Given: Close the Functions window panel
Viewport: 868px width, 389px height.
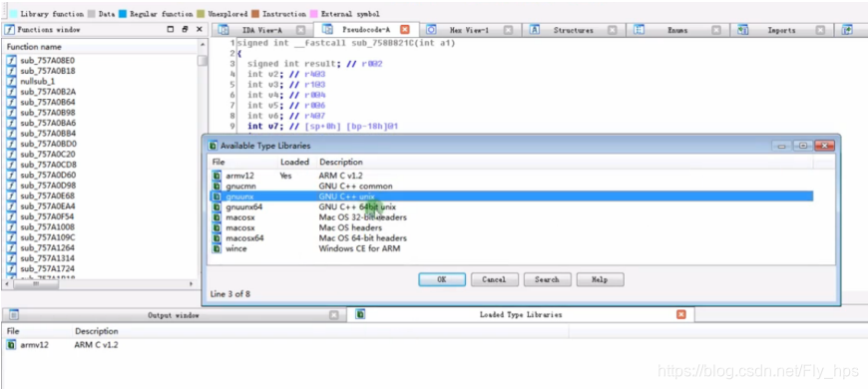Looking at the screenshot, I should click(x=200, y=29).
